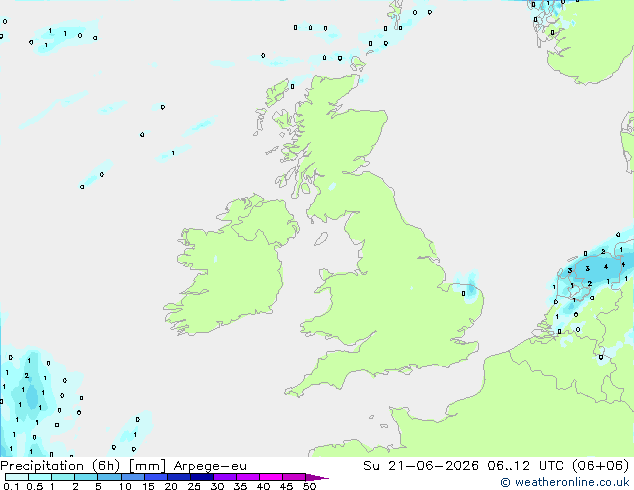Click the 1–2 mm legend color swatch

tap(63, 477)
